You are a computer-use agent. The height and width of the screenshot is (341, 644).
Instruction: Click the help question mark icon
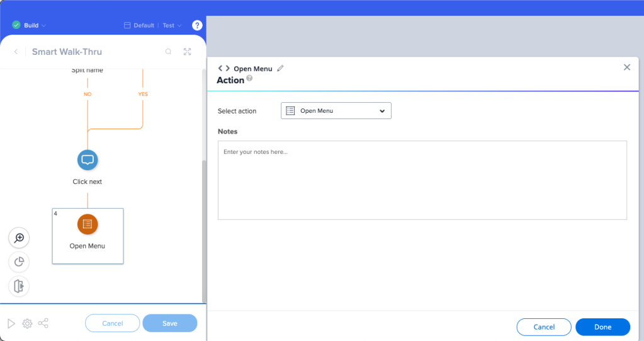(x=196, y=25)
